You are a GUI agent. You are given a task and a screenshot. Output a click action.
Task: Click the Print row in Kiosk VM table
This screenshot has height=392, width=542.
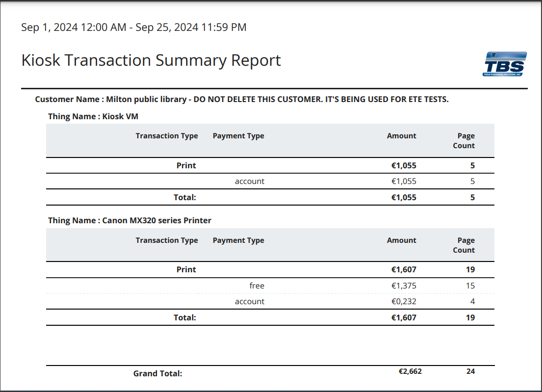click(x=186, y=165)
